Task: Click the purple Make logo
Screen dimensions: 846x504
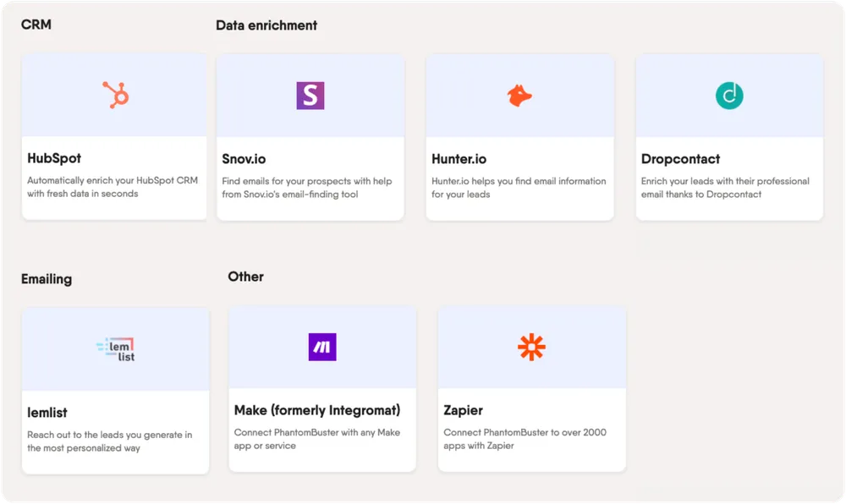Action: [322, 347]
